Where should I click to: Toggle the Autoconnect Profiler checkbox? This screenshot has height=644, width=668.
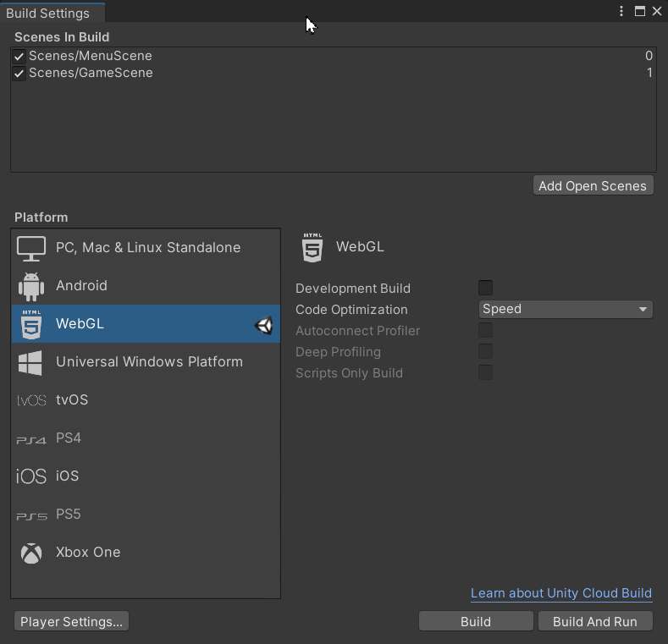pyautogui.click(x=485, y=330)
